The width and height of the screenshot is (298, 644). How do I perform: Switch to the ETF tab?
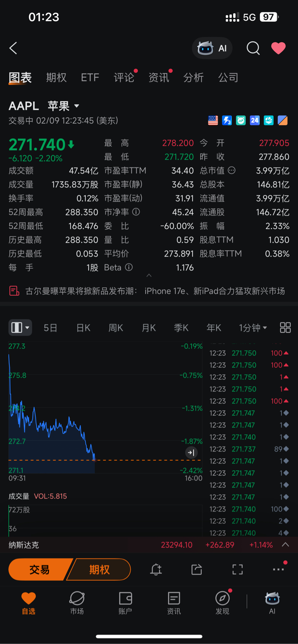[90, 77]
